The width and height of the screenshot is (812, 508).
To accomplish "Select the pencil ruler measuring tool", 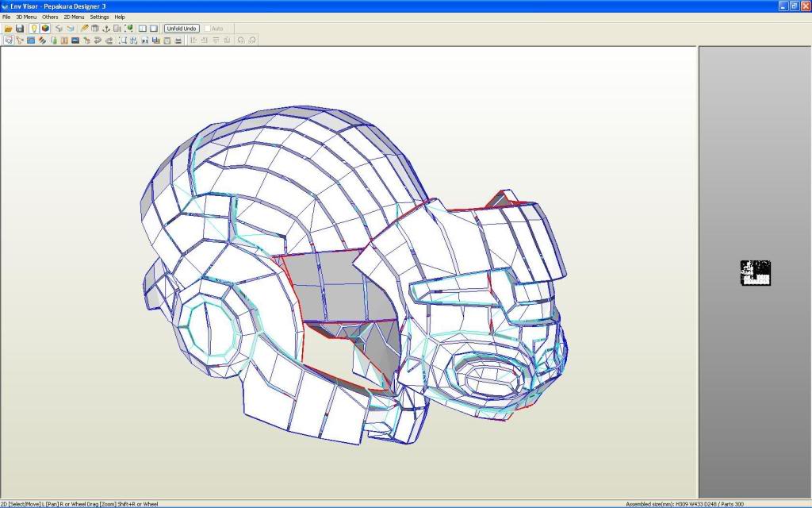I will click(84, 29).
